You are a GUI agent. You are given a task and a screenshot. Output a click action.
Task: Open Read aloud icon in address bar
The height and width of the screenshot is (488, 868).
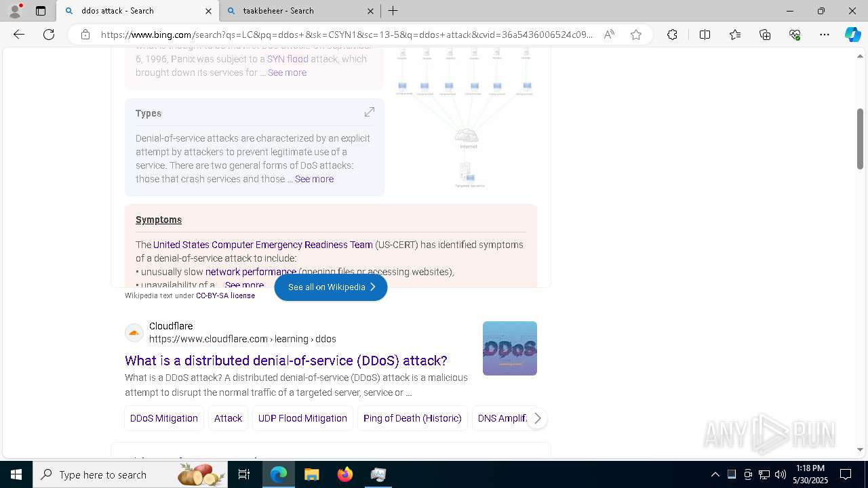coord(609,35)
